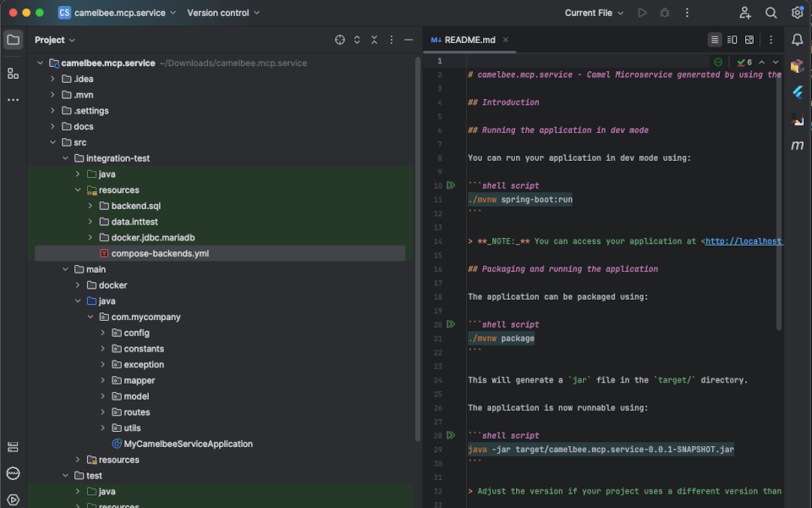Select the data.inttest folder
812x508 pixels.
tap(134, 222)
